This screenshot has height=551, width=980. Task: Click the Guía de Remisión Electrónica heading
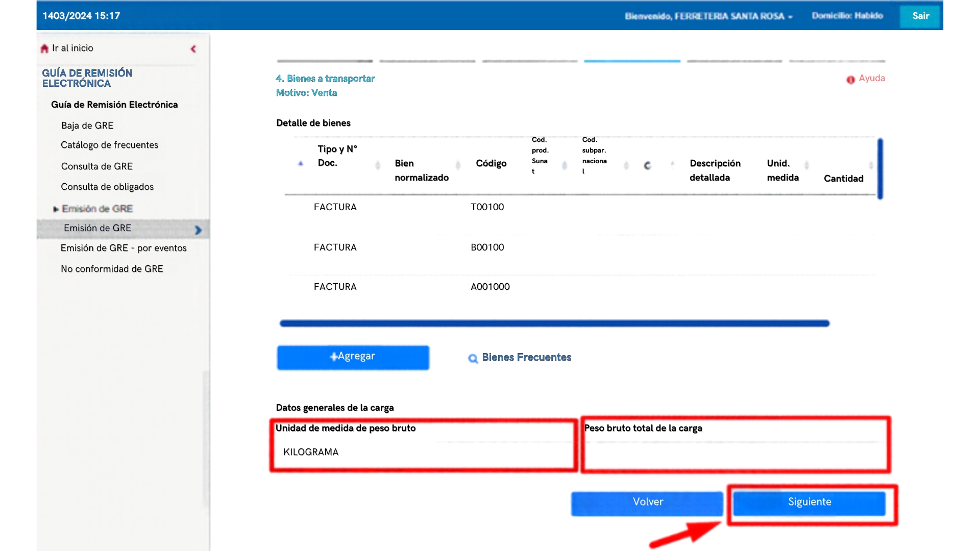(x=114, y=105)
